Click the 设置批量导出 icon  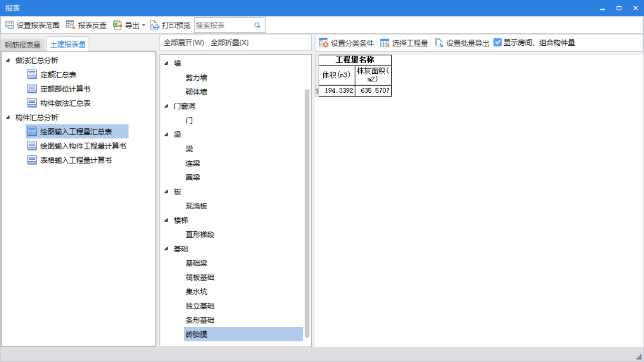click(x=439, y=43)
